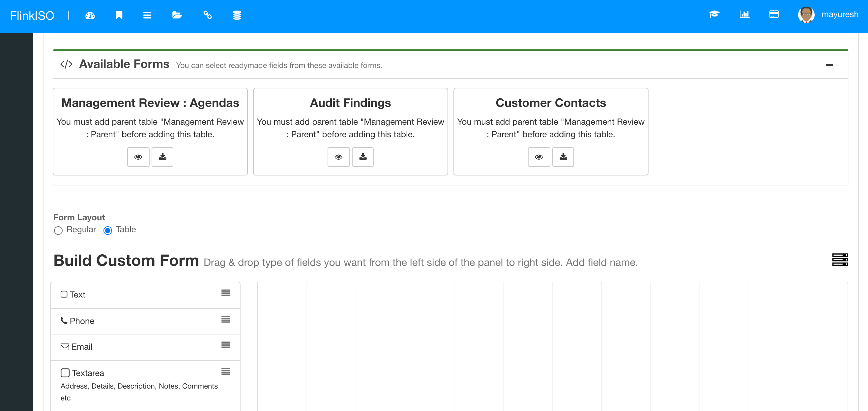
Task: Open the dashboard gauge icon in navbar
Action: [90, 16]
